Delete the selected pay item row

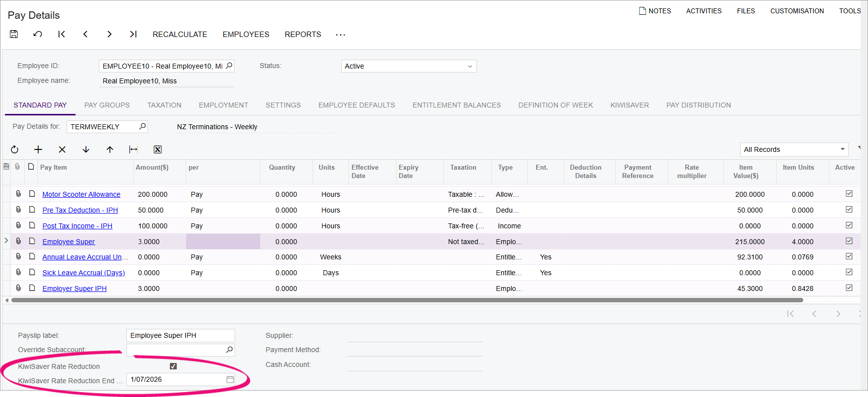(62, 149)
